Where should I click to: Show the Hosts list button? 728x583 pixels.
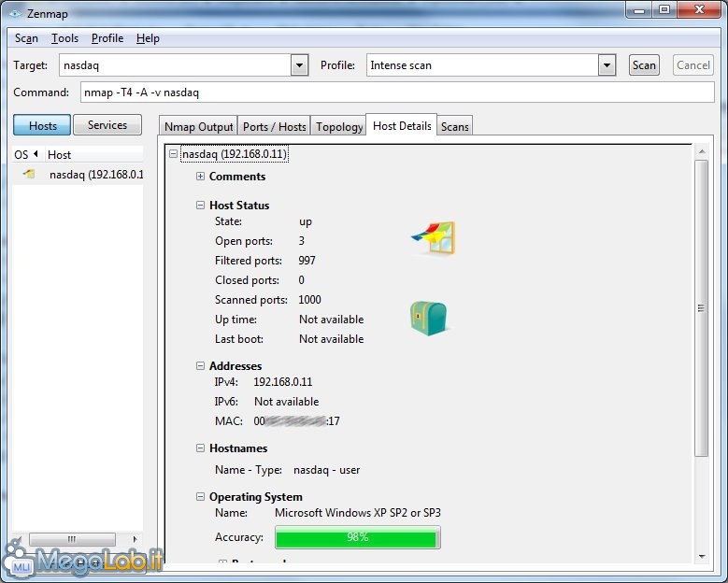42,125
